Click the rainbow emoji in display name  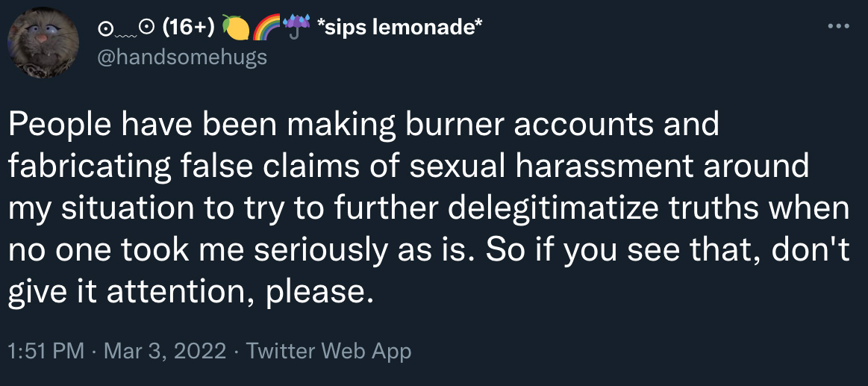click(x=265, y=28)
